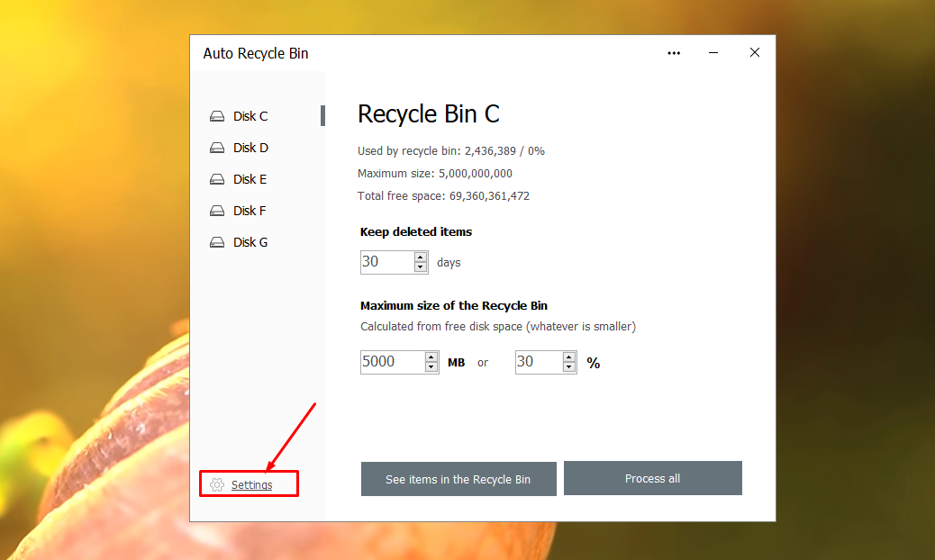Click the Disk G drive icon

[216, 242]
